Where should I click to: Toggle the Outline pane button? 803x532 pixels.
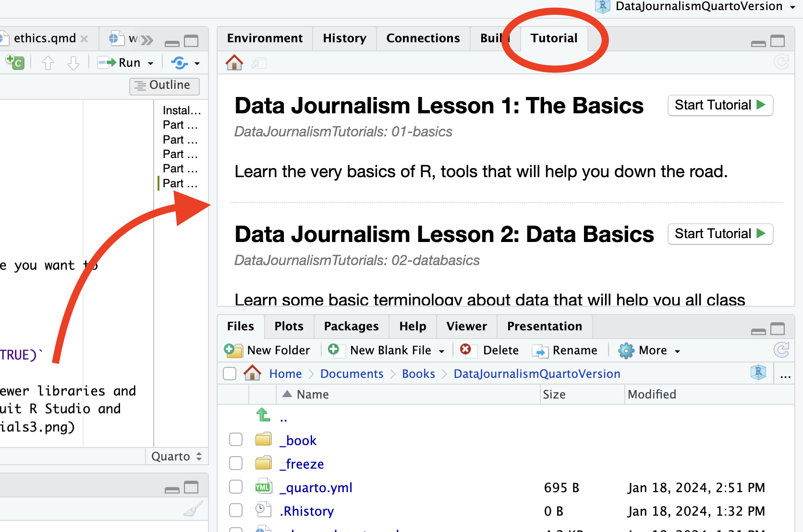tap(164, 85)
